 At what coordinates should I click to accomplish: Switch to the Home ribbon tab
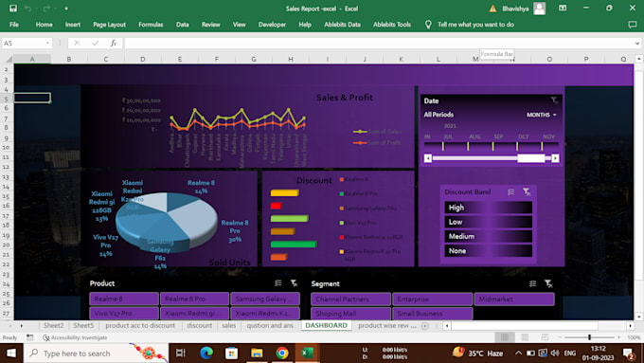click(44, 25)
